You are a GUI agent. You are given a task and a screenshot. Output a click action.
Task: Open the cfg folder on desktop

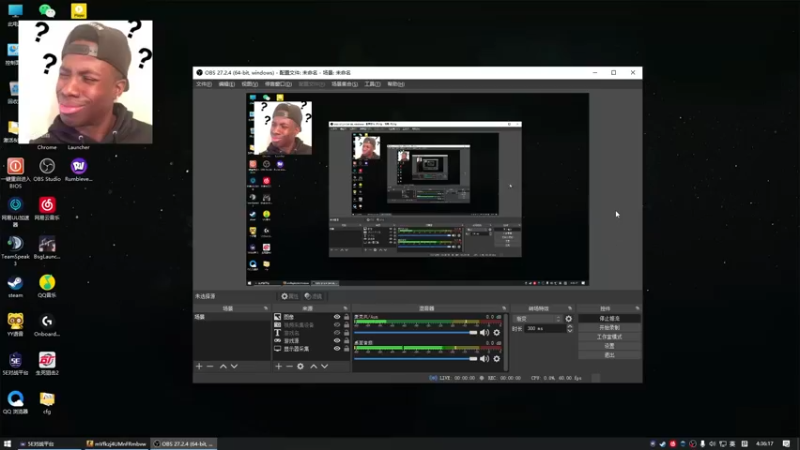pos(47,403)
